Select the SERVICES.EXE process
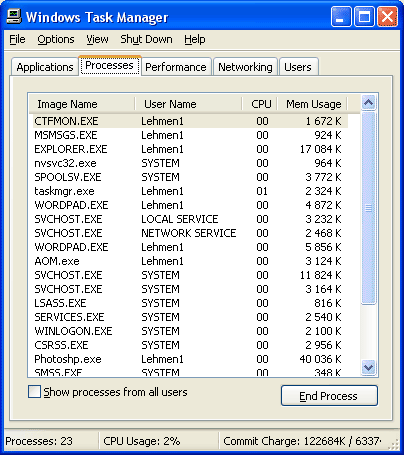 click(190, 317)
